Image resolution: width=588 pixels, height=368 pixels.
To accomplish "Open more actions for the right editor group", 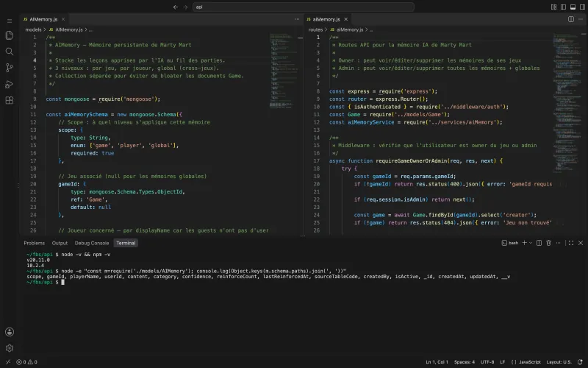I will pyautogui.click(x=581, y=19).
